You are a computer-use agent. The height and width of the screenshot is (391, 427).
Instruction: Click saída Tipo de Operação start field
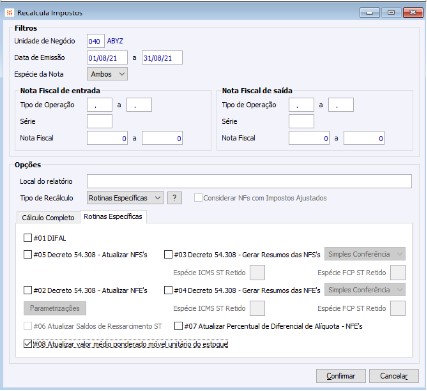(301, 105)
